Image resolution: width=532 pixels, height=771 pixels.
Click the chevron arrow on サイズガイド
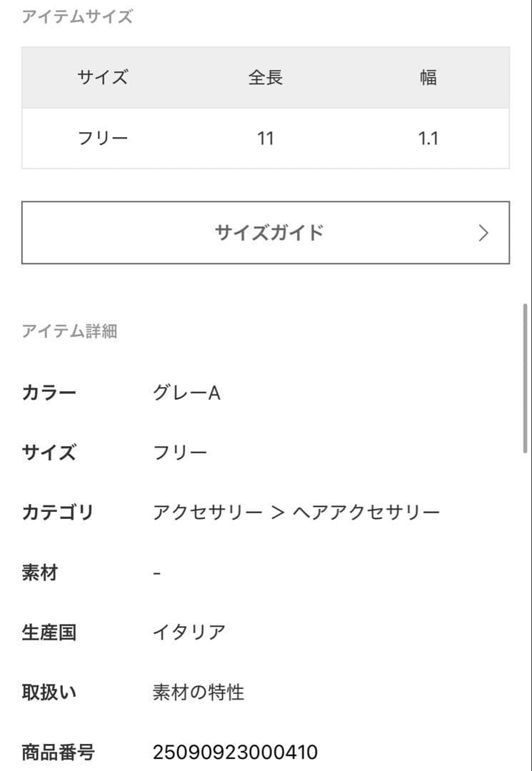[x=483, y=233]
